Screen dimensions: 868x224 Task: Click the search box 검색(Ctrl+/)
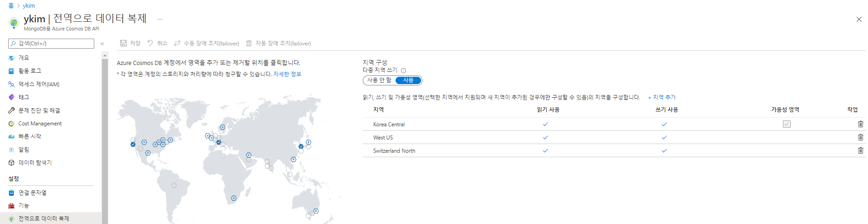(x=51, y=44)
